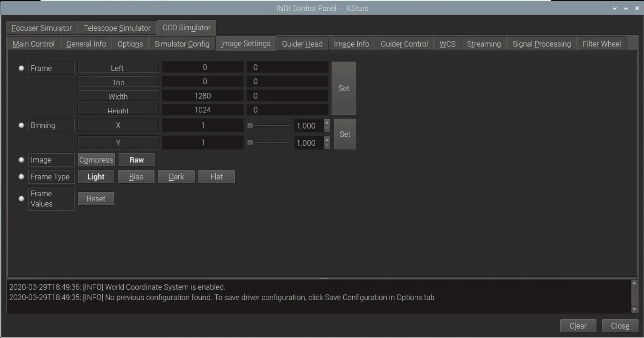Toggle Raw image format
This screenshot has height=338, width=644.
tap(137, 159)
